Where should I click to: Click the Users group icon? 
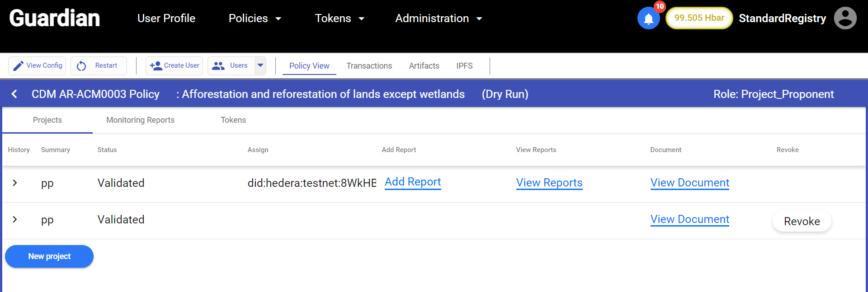218,66
